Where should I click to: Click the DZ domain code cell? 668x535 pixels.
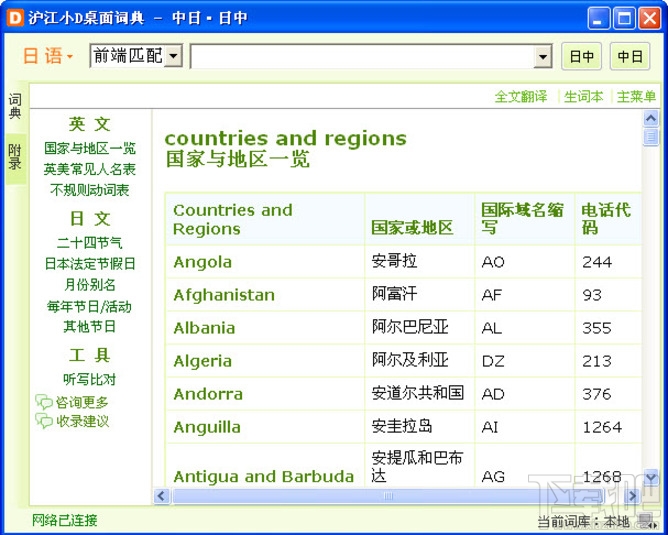click(493, 362)
